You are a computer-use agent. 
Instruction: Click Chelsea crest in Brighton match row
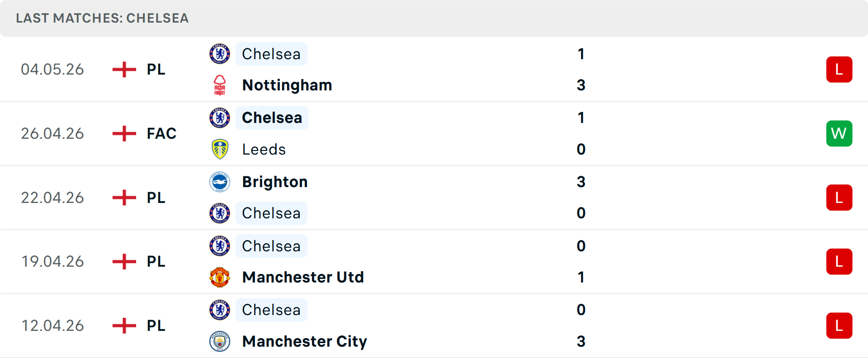pos(220,213)
